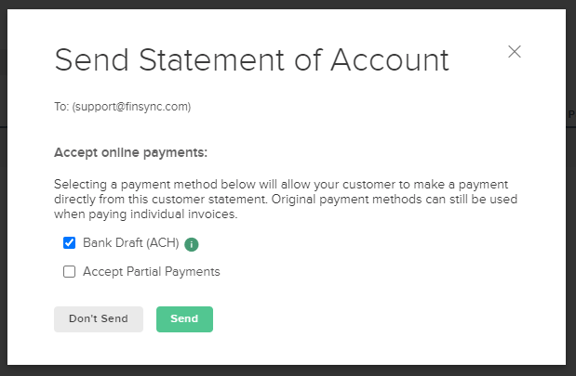Screen dimensions: 576x376
Task: Uncheck the Bank Draft (ACH) checkbox
Action: point(69,243)
